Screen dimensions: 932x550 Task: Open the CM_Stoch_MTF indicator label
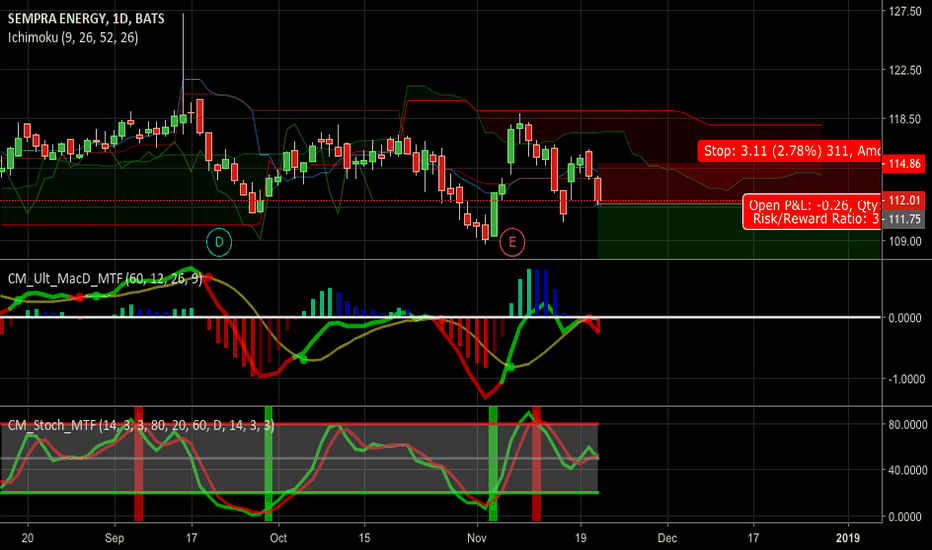(x=141, y=425)
